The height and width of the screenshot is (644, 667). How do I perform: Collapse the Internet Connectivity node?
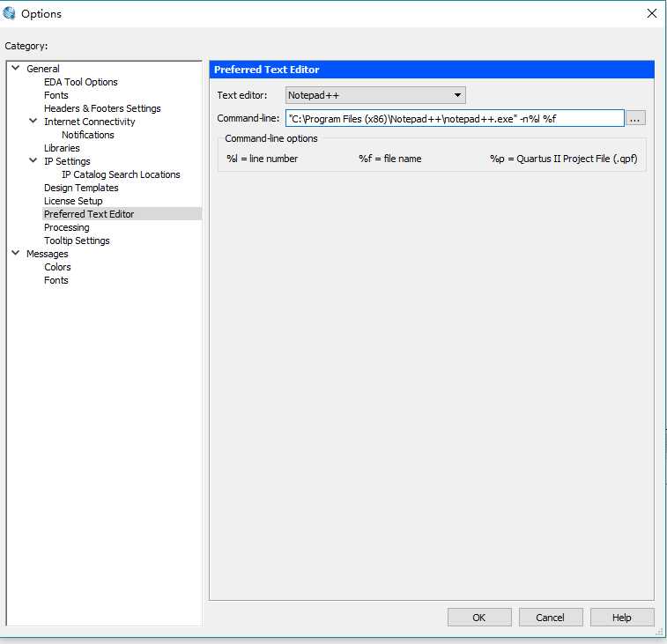coord(33,121)
